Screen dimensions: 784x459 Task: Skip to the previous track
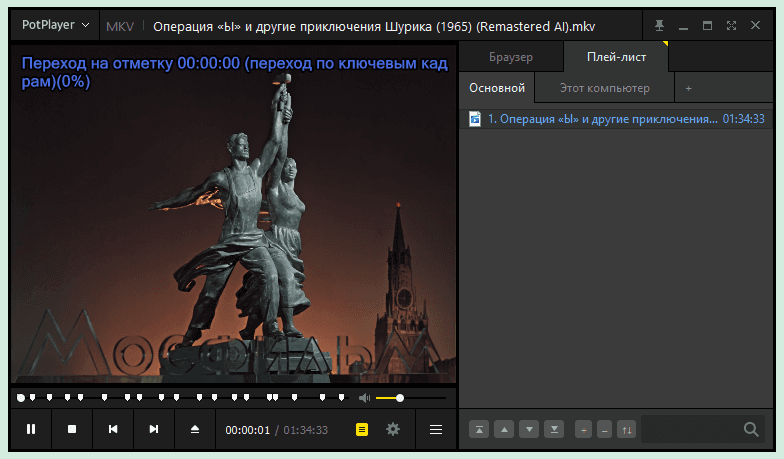[113, 429]
